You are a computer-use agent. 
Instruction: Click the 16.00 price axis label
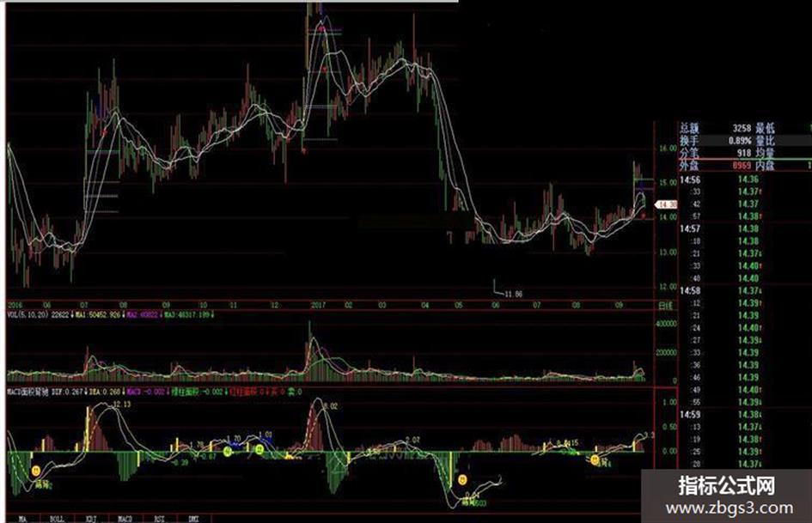coord(668,148)
